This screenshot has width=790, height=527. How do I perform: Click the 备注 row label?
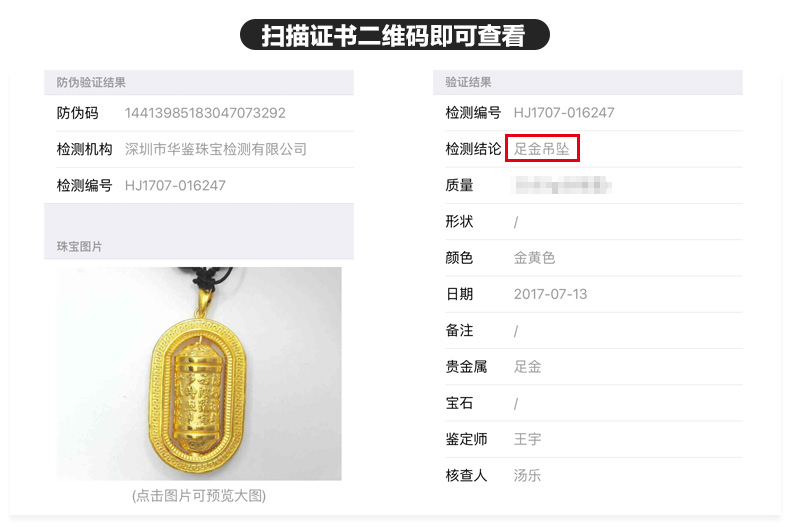[x=459, y=330]
